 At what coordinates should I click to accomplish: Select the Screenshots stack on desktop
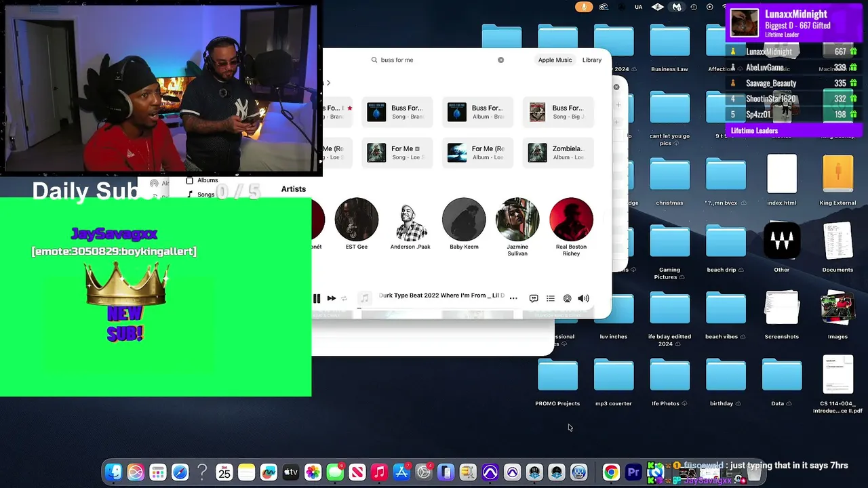click(782, 314)
